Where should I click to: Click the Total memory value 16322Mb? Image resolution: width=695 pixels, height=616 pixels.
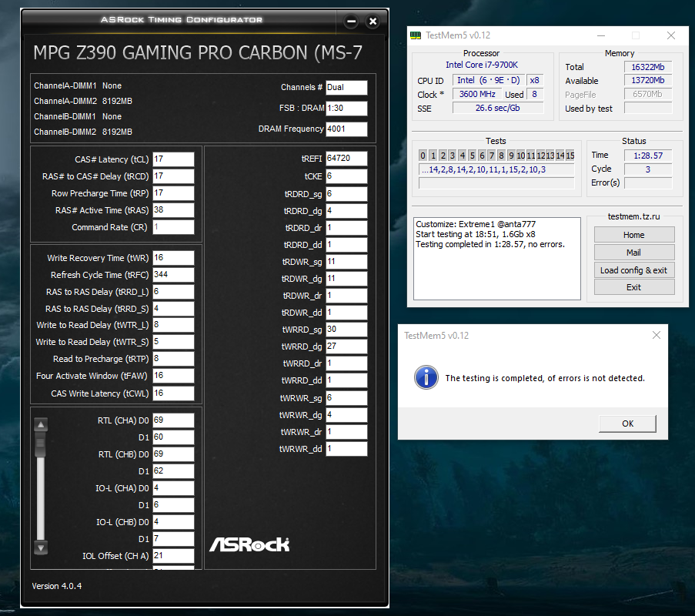tap(648, 67)
